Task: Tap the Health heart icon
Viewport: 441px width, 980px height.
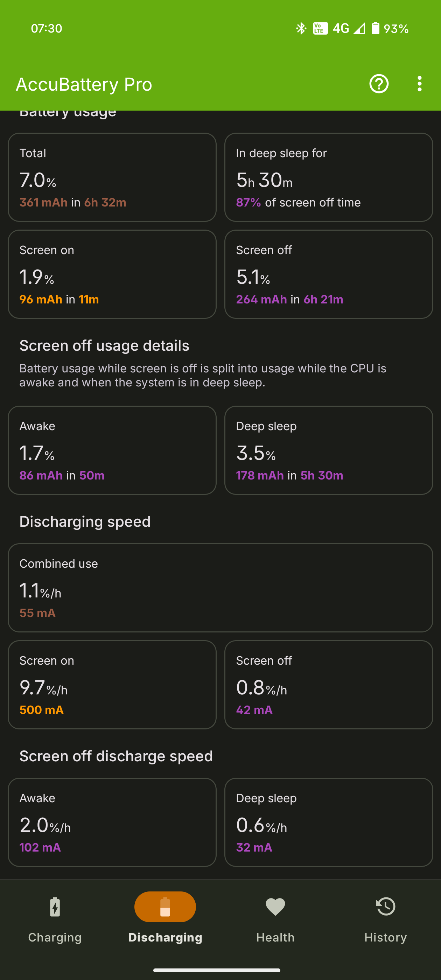Action: coord(275,907)
